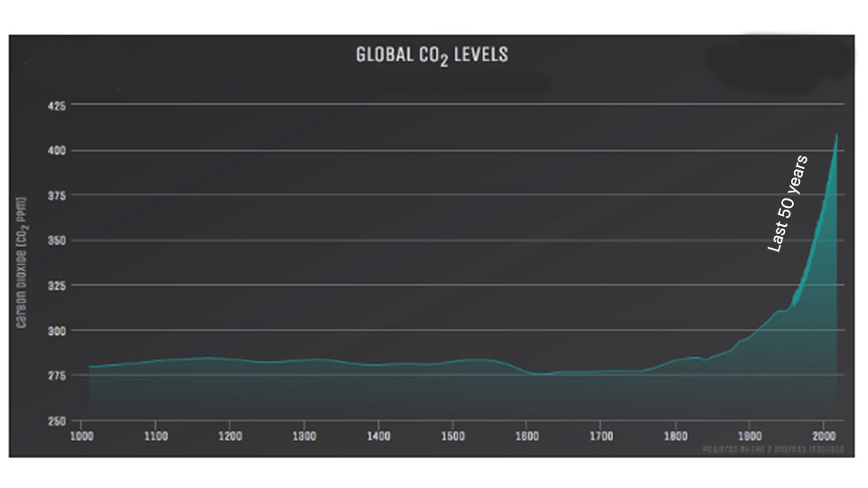Screen dimensions: 868x488
Task: Select the 400 y-axis tick label
Action: click(56, 151)
